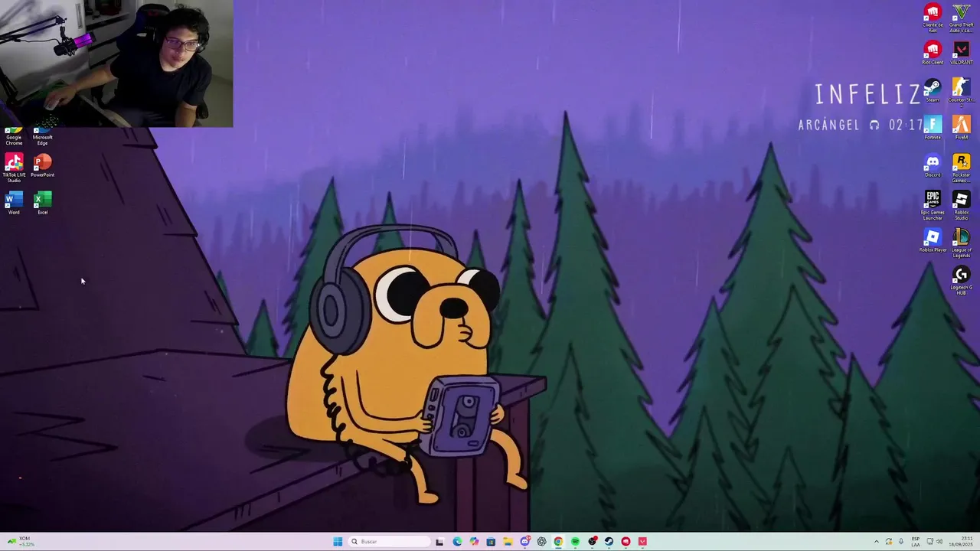980x551 pixels.
Task: Open Riot Client from the taskbar
Action: coord(626,541)
